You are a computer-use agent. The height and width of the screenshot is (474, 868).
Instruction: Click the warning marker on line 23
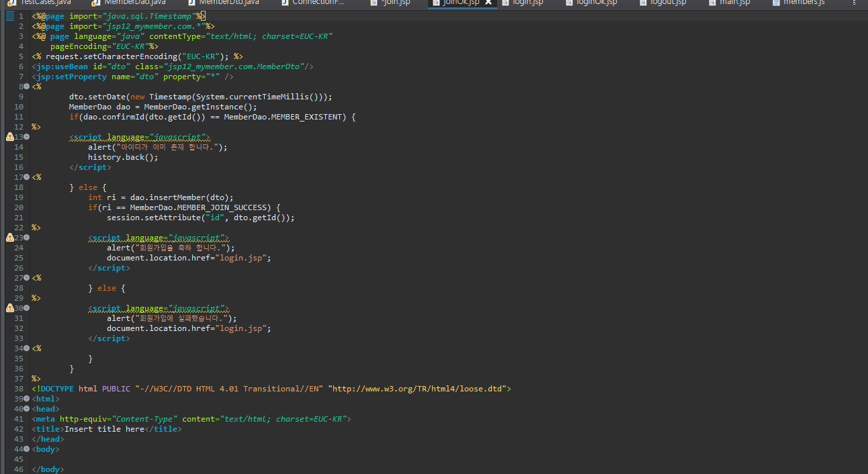[9, 238]
